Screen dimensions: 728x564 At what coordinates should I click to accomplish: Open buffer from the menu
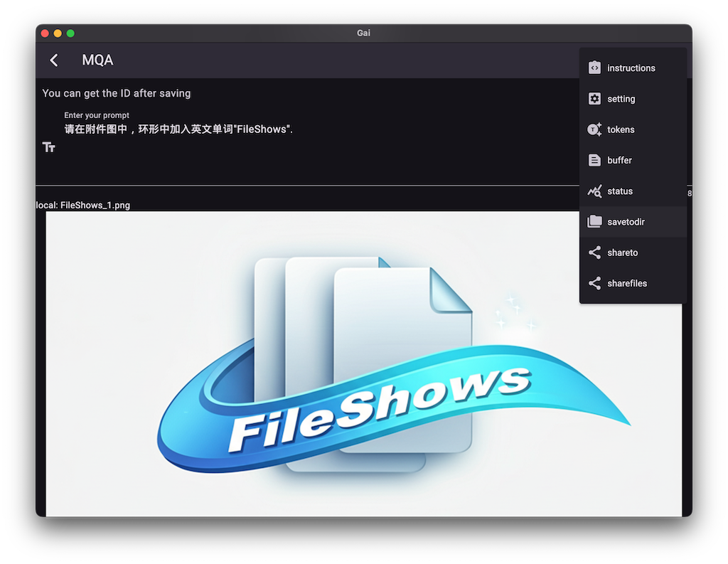tap(633, 160)
